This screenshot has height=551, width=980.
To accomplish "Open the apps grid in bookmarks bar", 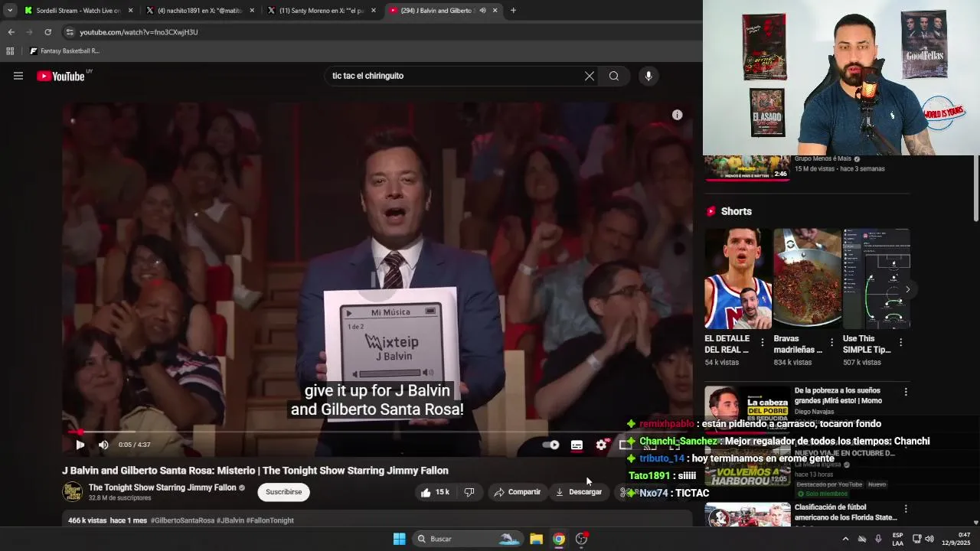I will (x=10, y=51).
